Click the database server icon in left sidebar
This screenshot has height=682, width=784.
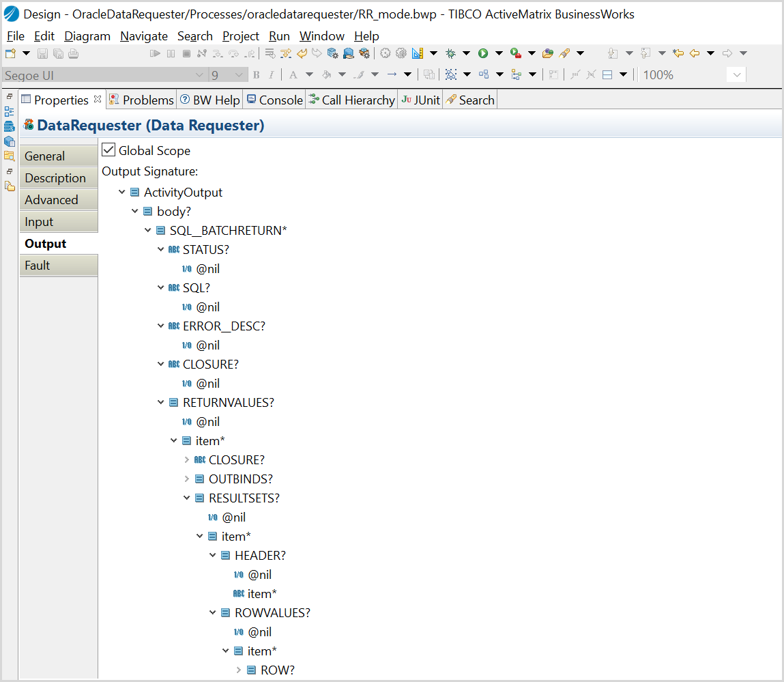click(10, 126)
